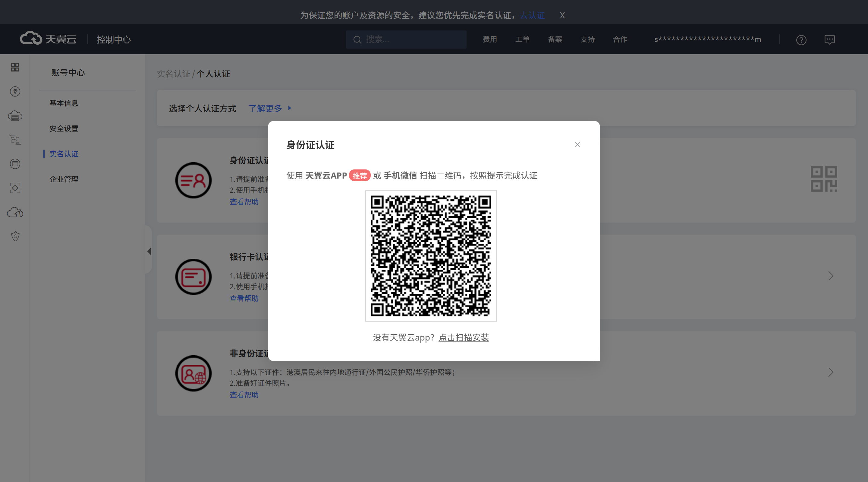The image size is (868, 482).
Task: Go to 控制中心
Action: click(114, 40)
